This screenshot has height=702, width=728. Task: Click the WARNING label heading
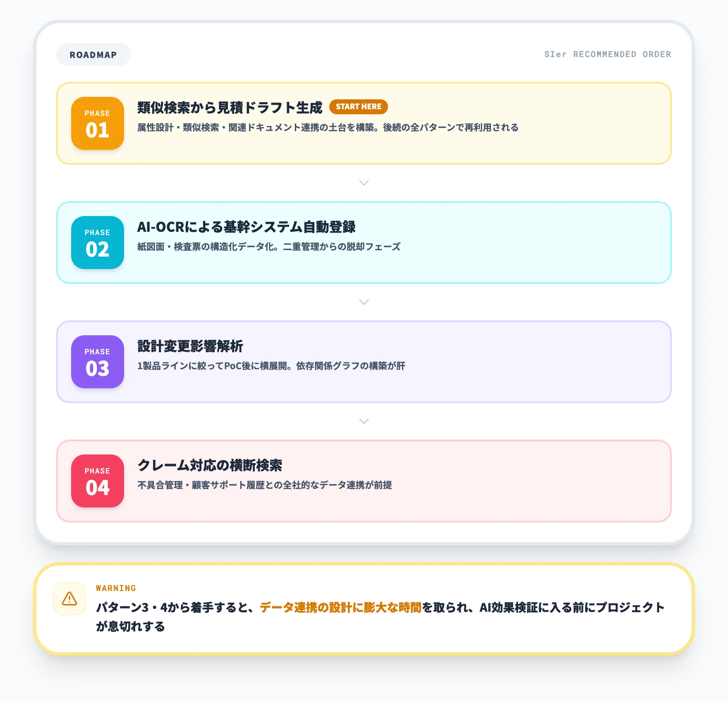point(115,588)
